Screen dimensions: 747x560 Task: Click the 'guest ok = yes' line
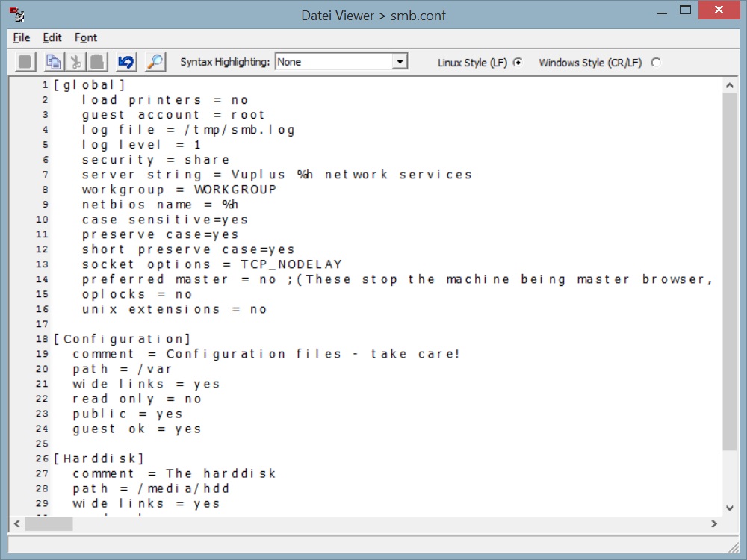[137, 429]
